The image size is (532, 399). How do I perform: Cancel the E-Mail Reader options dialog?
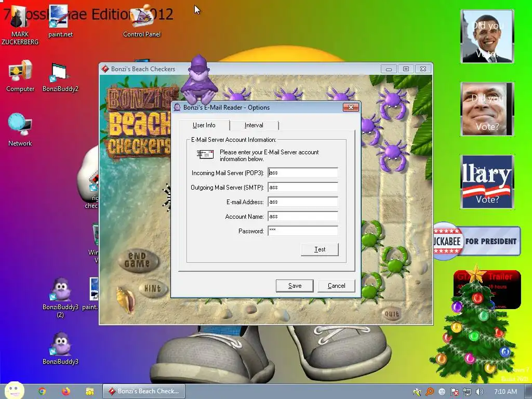click(x=336, y=286)
